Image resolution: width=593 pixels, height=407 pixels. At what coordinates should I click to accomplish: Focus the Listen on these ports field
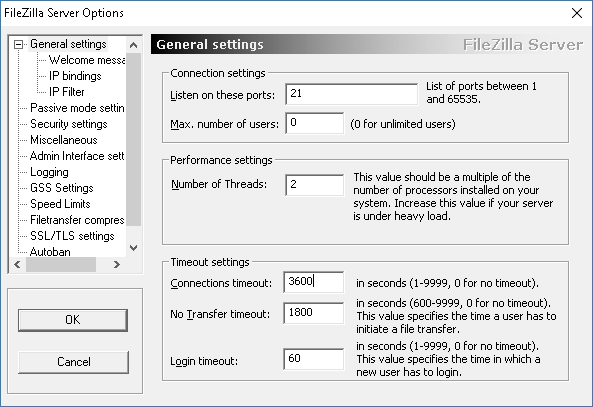pyautogui.click(x=352, y=94)
